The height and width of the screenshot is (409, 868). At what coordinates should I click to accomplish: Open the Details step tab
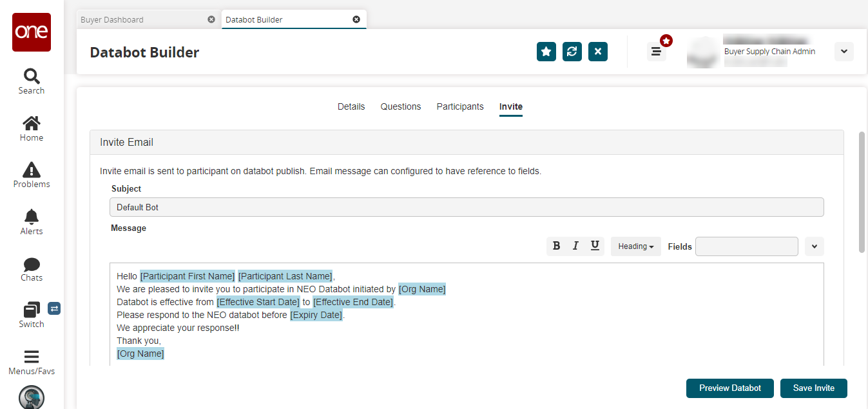tap(351, 106)
